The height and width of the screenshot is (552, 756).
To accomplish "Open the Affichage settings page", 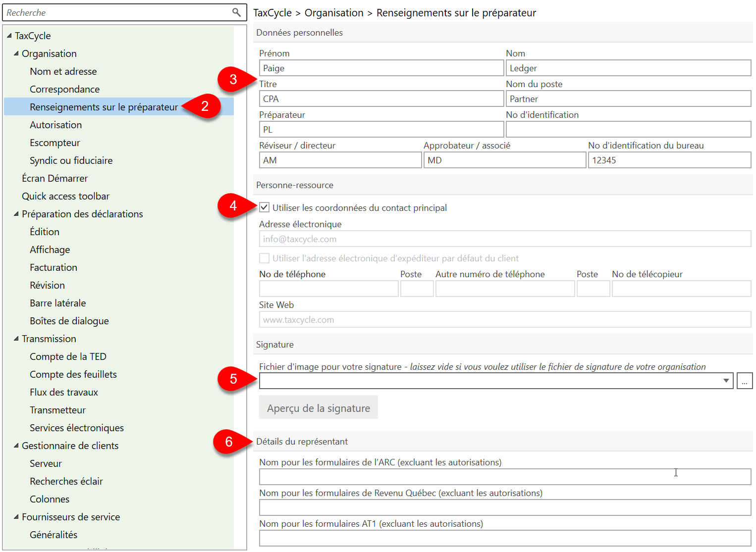I will point(50,250).
